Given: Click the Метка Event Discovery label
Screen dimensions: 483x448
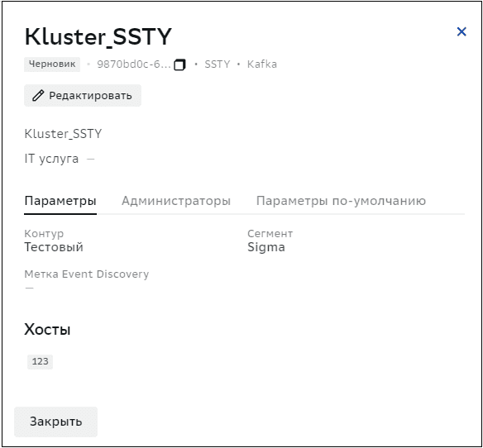Looking at the screenshot, I should tap(87, 274).
